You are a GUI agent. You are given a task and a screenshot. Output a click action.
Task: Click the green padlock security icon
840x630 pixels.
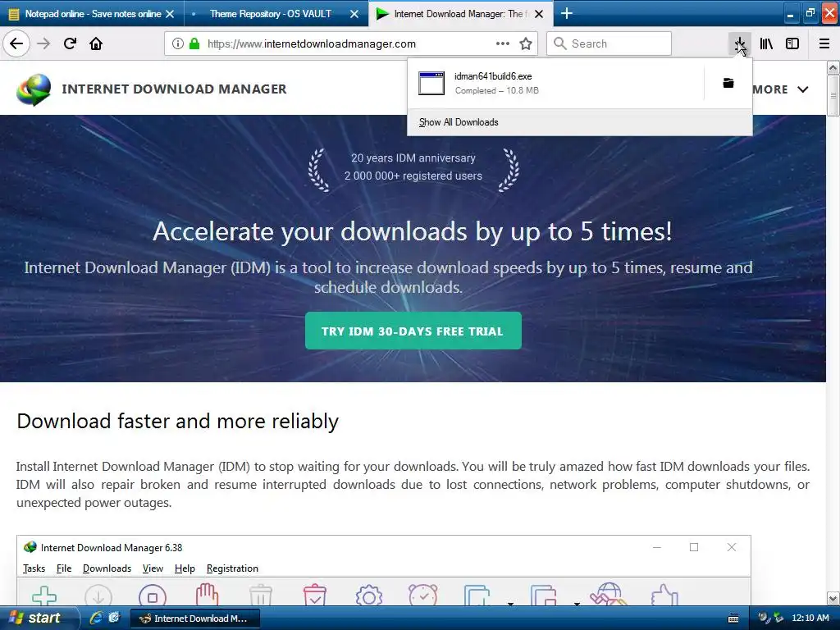tap(194, 43)
